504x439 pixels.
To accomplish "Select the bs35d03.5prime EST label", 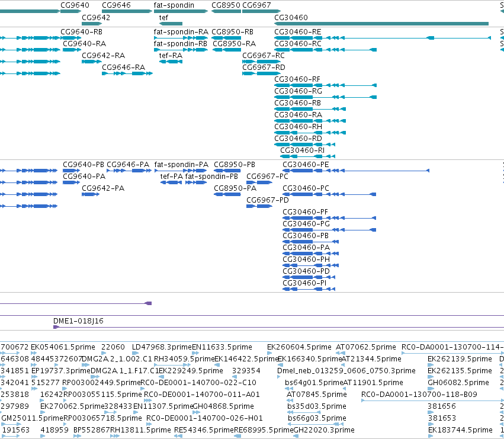I will pyautogui.click(x=317, y=406).
